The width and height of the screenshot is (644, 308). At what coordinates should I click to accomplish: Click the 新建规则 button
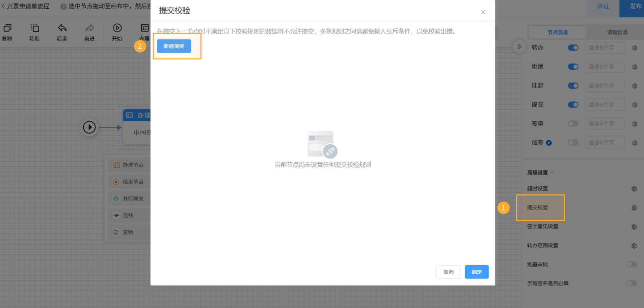(174, 46)
